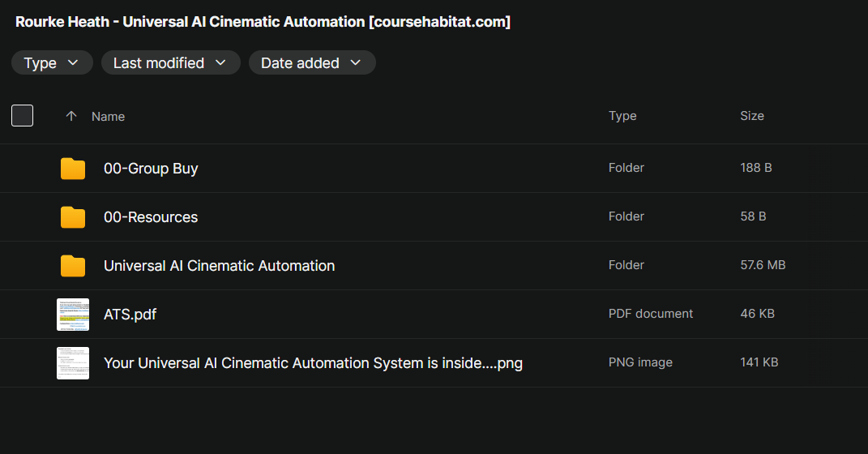Sort by the Type column header

622,116
